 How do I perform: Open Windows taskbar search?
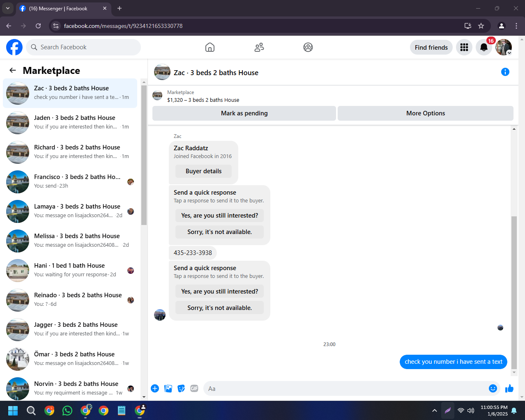[31, 411]
